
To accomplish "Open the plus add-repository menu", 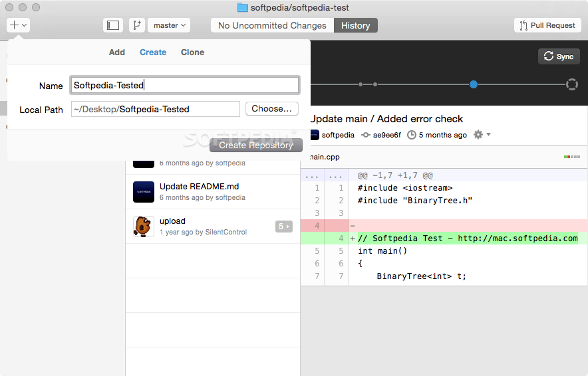I will pyautogui.click(x=18, y=25).
